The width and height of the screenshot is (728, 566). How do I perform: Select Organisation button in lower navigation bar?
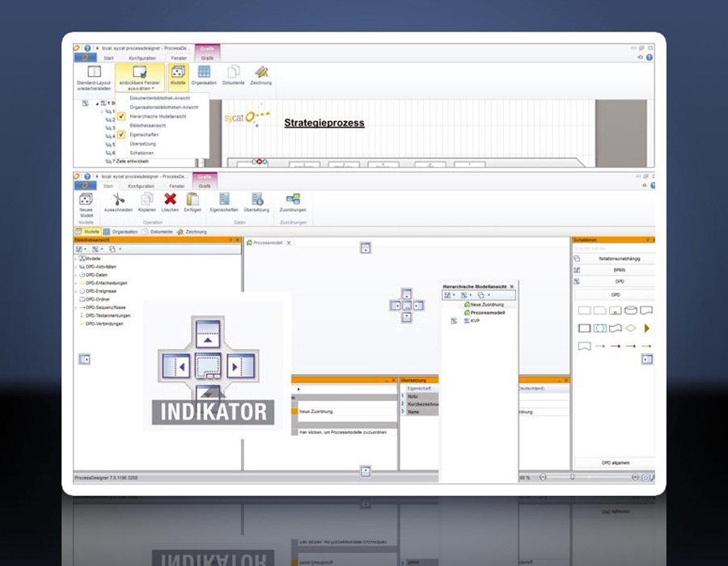[121, 231]
